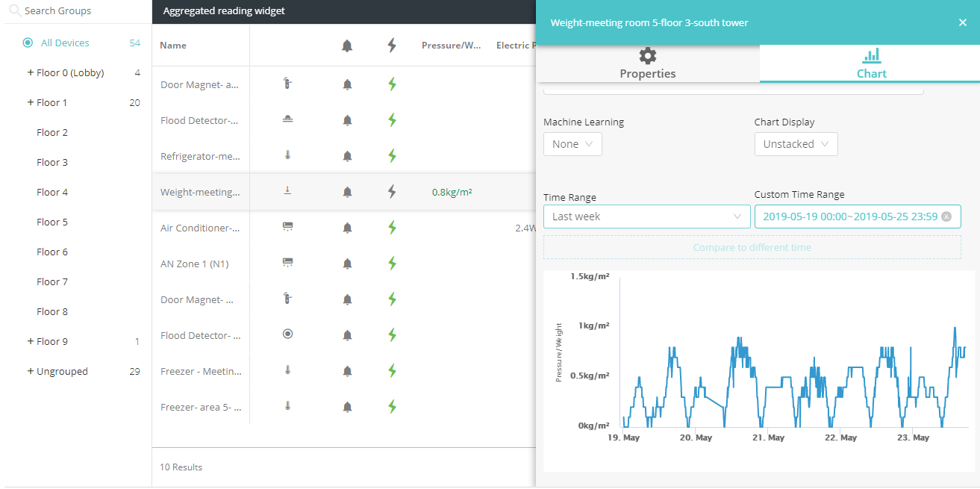Click the 20. May marker on chart axis
The image size is (980, 489).
point(696,437)
